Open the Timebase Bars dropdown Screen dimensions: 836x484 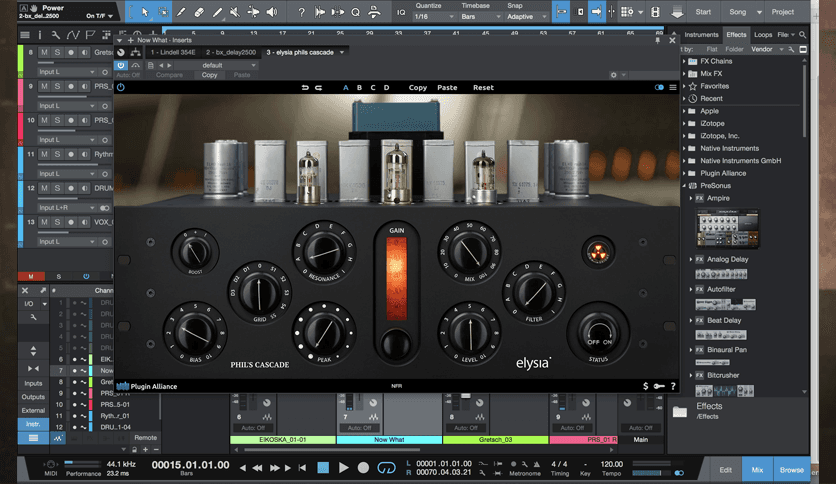tap(481, 17)
